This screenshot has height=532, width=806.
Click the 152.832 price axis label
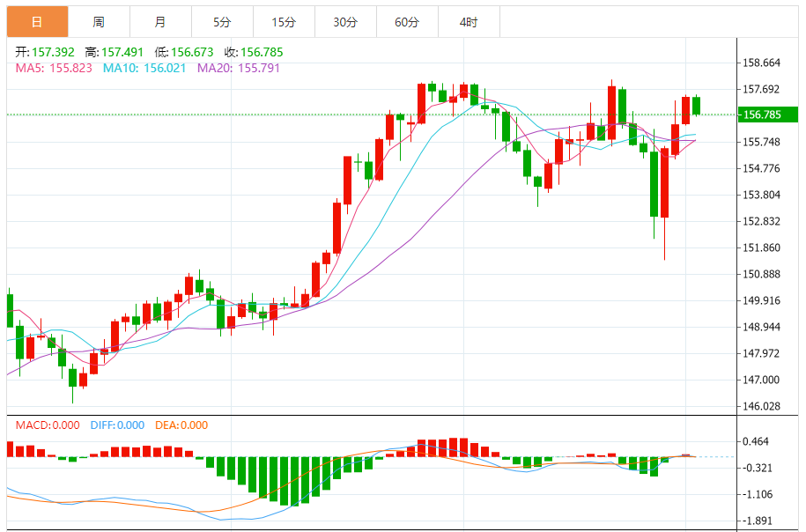pyautogui.click(x=761, y=221)
